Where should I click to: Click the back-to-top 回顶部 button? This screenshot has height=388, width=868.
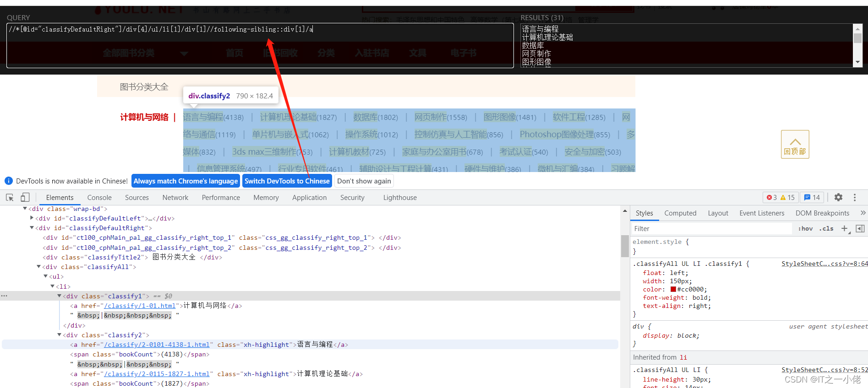[x=795, y=145]
